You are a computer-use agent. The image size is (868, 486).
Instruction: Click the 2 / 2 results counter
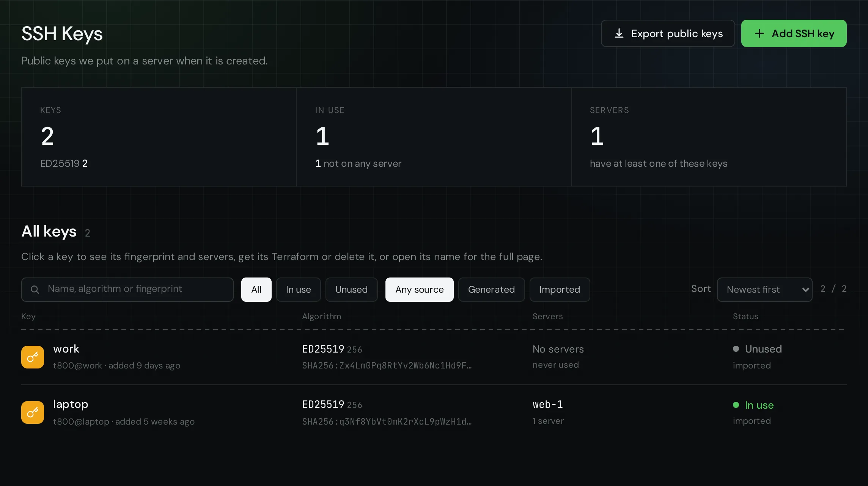[833, 289]
